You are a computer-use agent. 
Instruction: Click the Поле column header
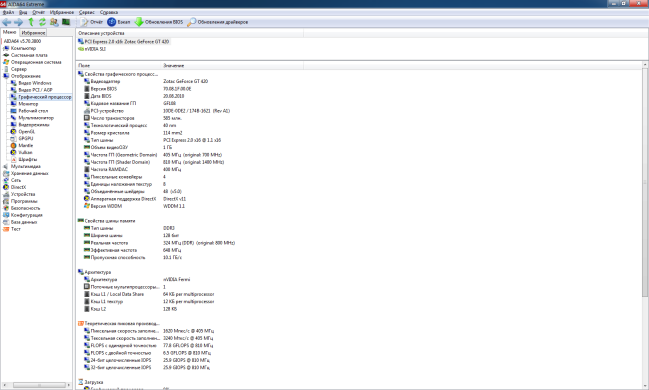pyautogui.click(x=118, y=65)
